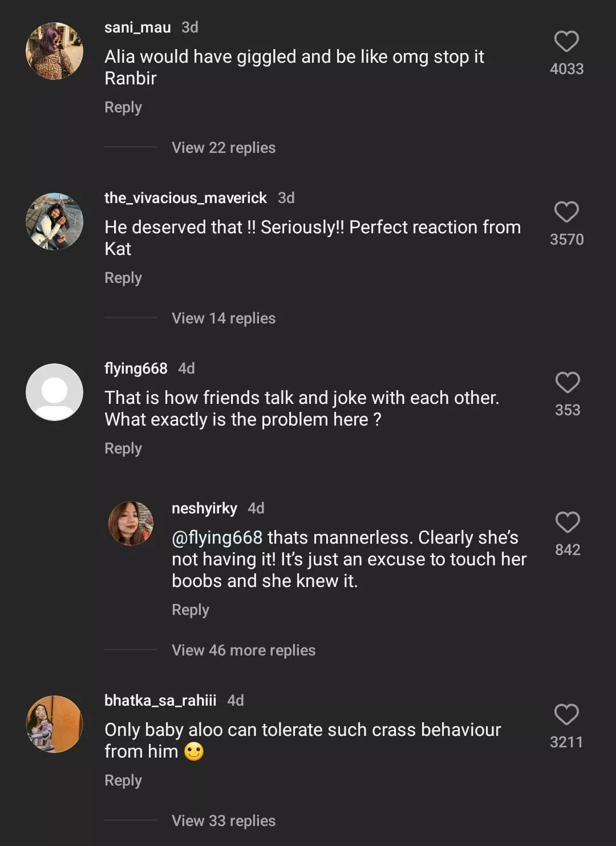The height and width of the screenshot is (846, 616).
Task: Open sani_mau's profile picture
Action: coord(55,51)
